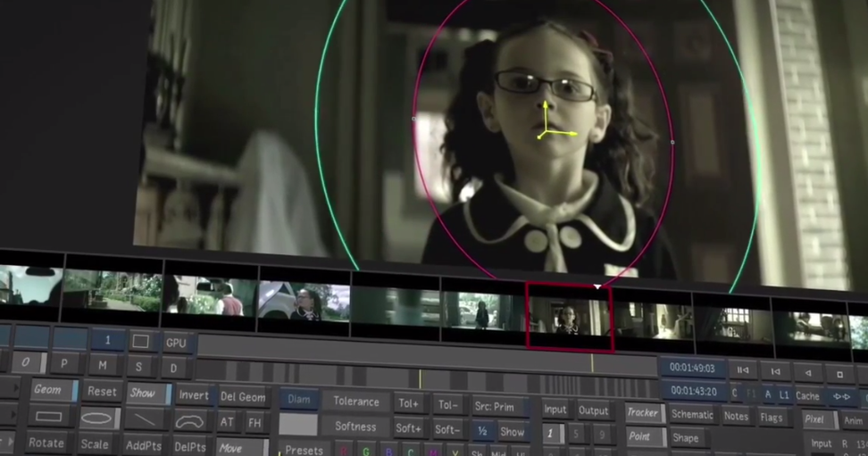Image resolution: width=868 pixels, height=456 pixels.
Task: Click the AT button
Action: coord(227,422)
